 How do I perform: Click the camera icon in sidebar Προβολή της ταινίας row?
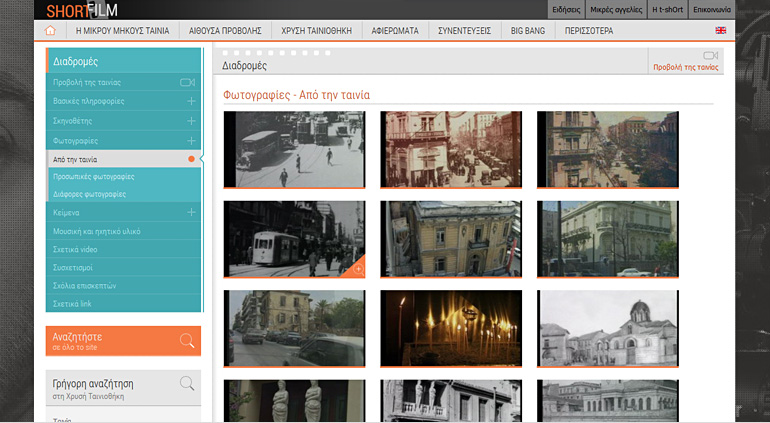click(187, 83)
